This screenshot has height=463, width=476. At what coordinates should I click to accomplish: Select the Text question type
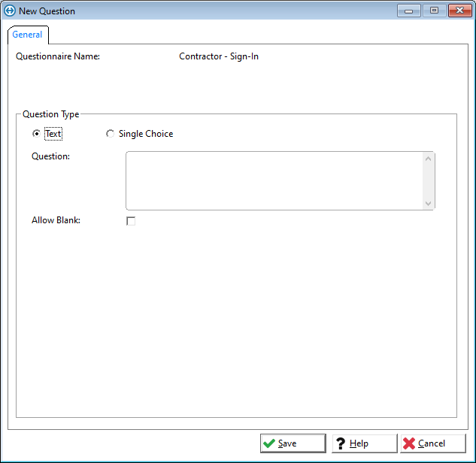37,134
